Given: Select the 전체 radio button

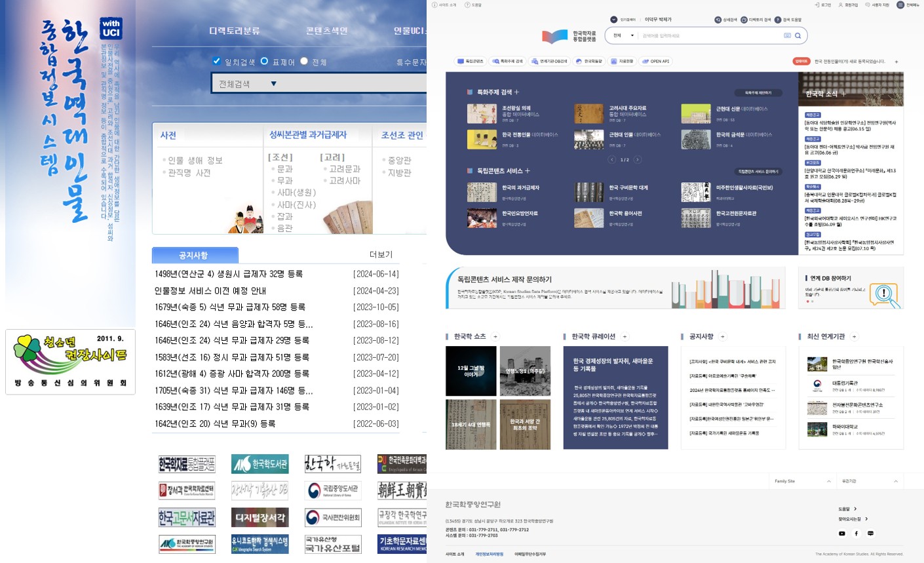Looking at the screenshot, I should (304, 61).
